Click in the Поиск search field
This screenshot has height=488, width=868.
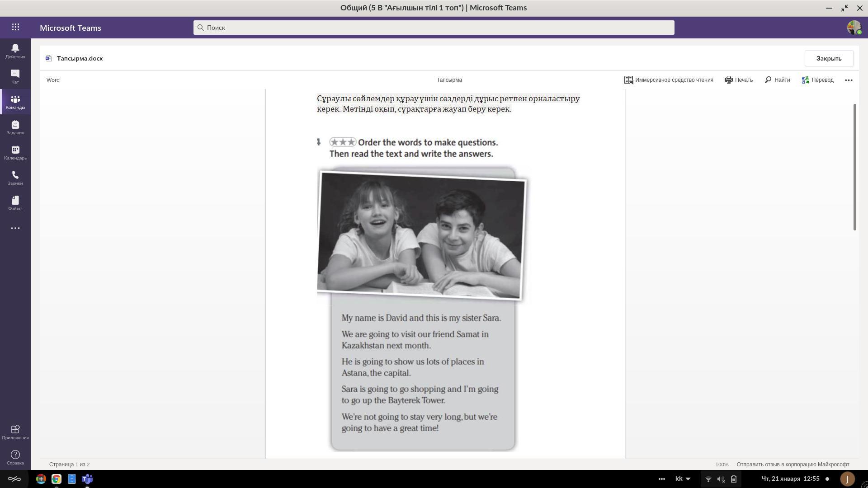tap(434, 28)
